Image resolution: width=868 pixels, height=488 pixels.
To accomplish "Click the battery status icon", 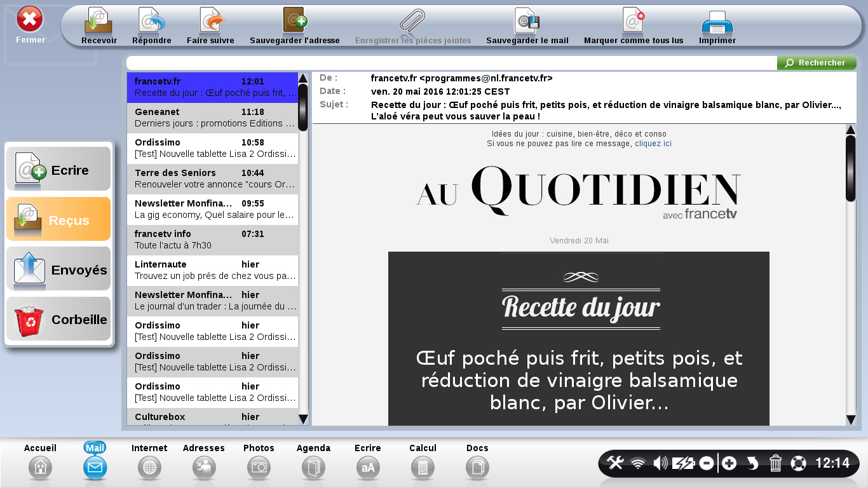I will 683,463.
